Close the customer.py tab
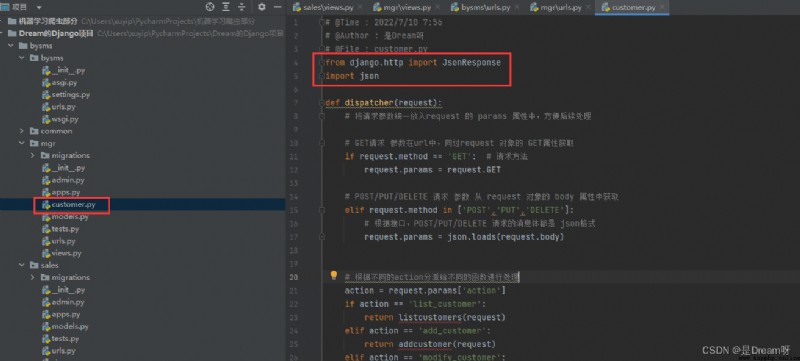 pyautogui.click(x=662, y=8)
